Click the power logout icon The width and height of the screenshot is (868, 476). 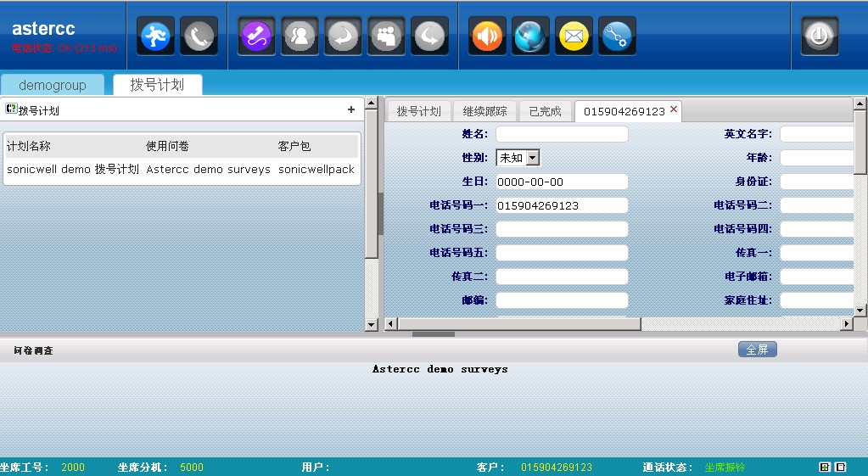(x=820, y=36)
